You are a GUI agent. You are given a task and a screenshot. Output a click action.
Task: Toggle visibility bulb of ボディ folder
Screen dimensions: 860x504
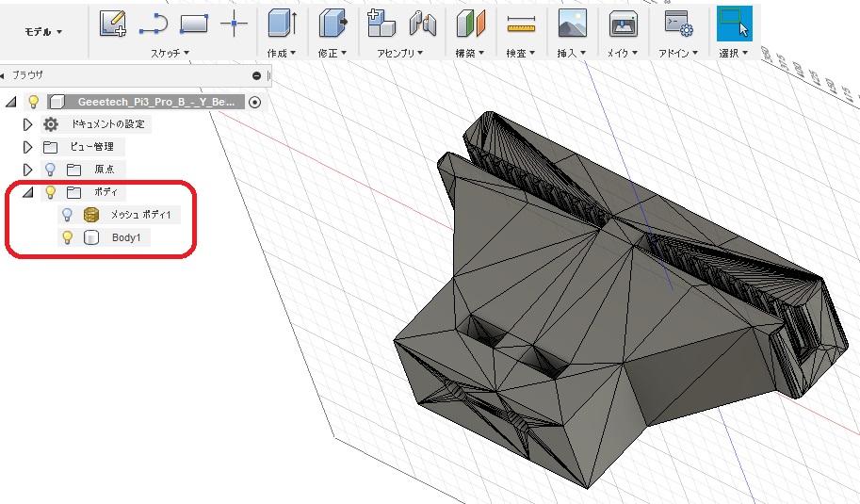point(51,192)
